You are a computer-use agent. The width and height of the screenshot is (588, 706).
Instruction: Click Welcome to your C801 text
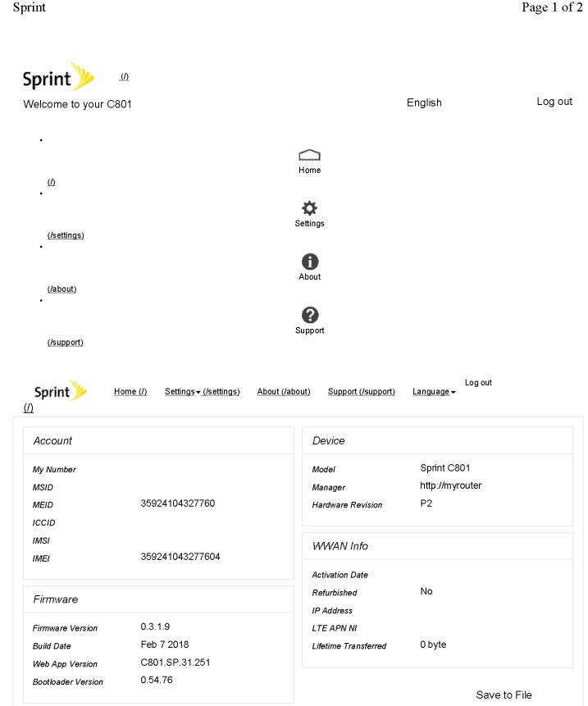point(77,104)
